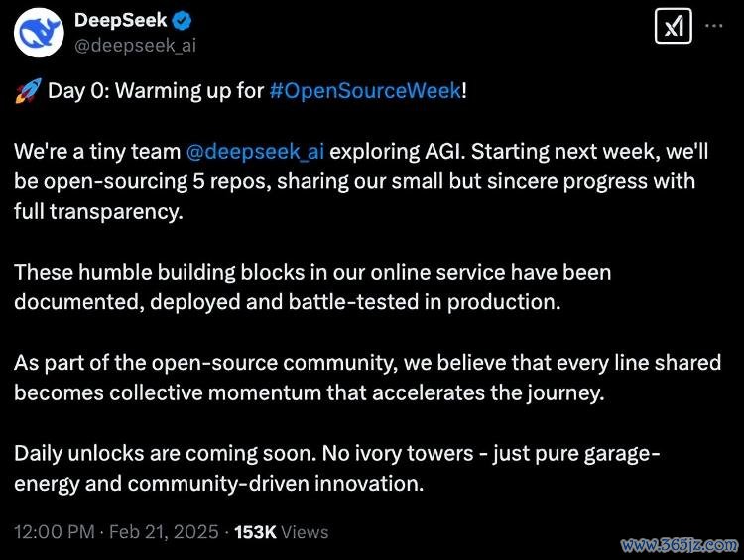Click the rocket emoji before Day 0
The width and height of the screenshot is (744, 560).
click(28, 90)
